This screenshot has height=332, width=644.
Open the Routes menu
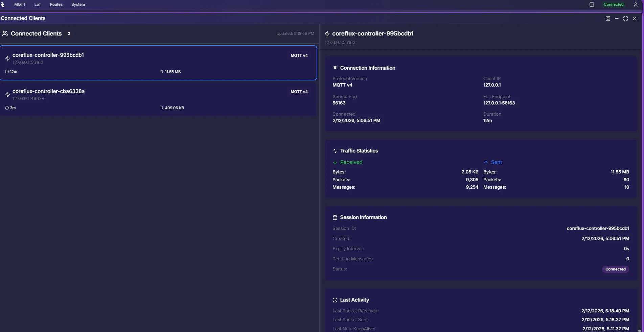56,4
